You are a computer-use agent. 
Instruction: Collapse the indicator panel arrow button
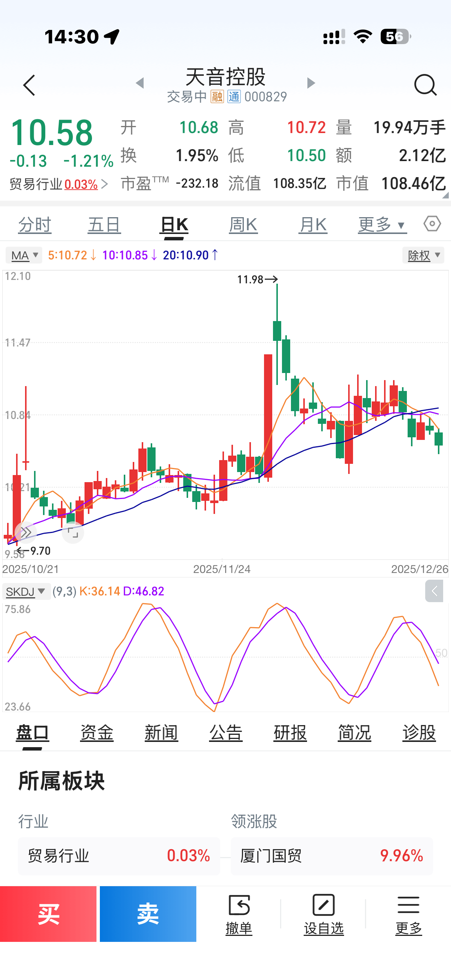coord(434,591)
